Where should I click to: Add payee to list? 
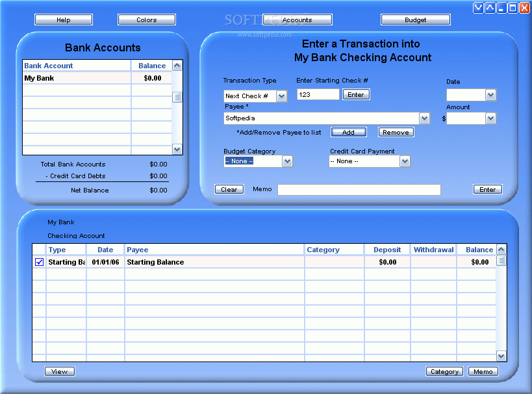[x=348, y=132]
